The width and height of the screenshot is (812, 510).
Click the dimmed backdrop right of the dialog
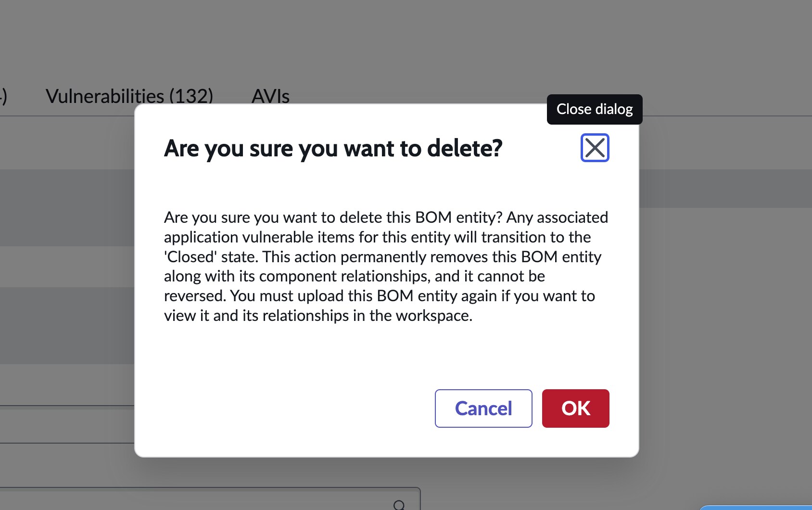pos(725,313)
